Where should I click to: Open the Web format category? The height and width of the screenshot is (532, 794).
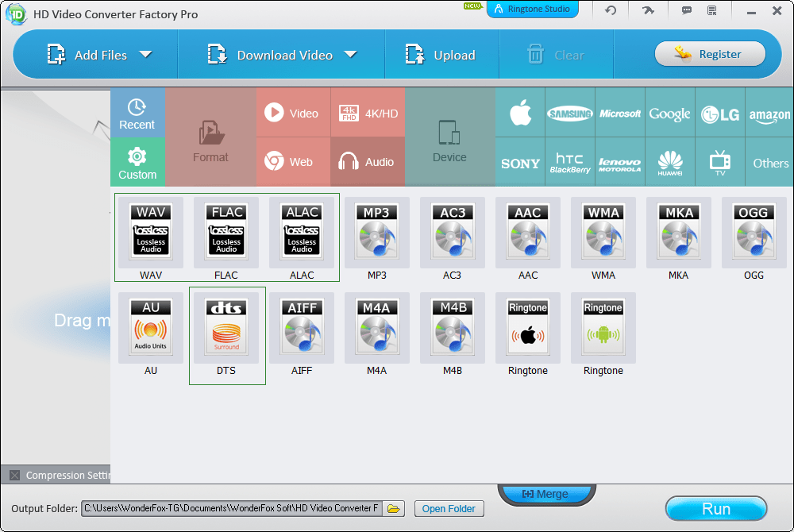tap(293, 162)
